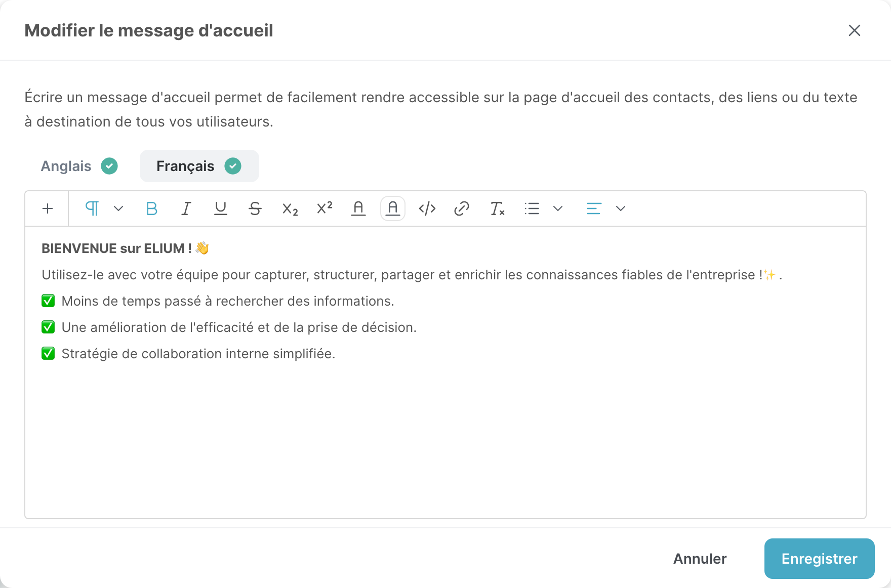Toggle underline formatting

[x=220, y=208]
